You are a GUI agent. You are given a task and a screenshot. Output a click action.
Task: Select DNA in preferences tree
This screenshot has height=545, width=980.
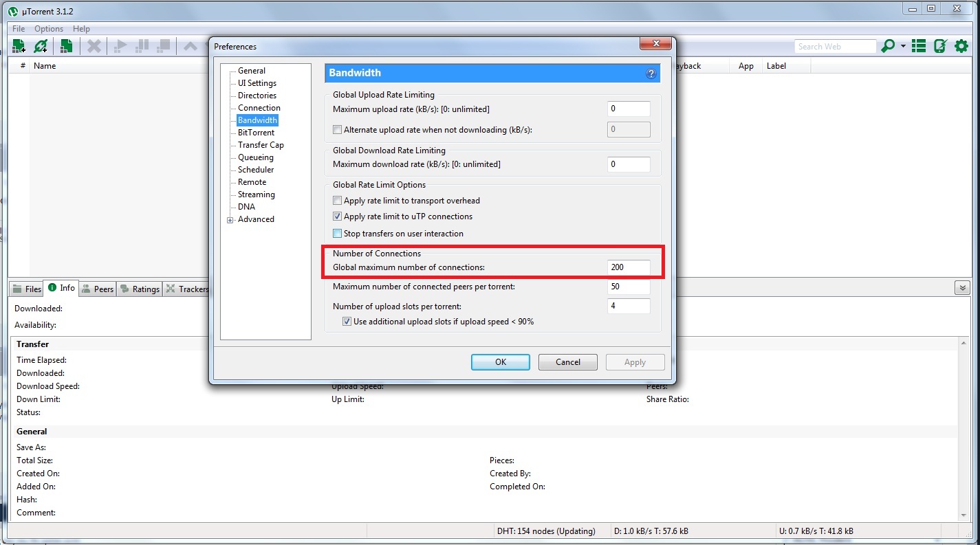[246, 207]
